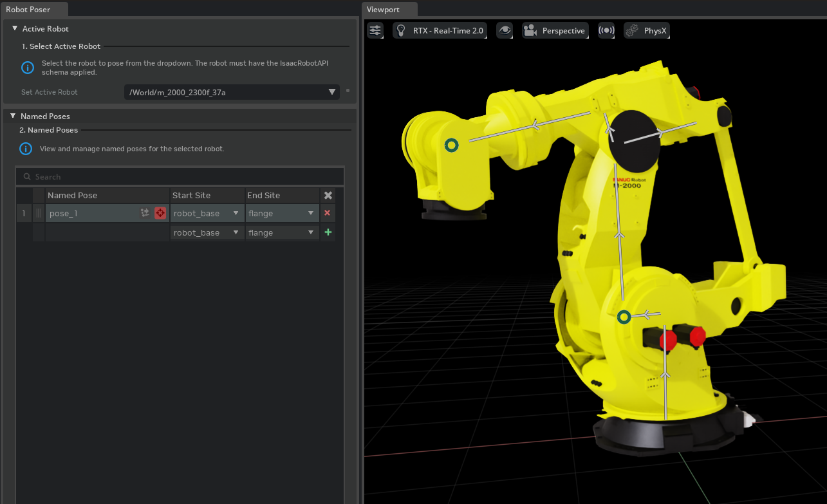
Task: Click the red target icon for pose_1
Action: coord(160,213)
